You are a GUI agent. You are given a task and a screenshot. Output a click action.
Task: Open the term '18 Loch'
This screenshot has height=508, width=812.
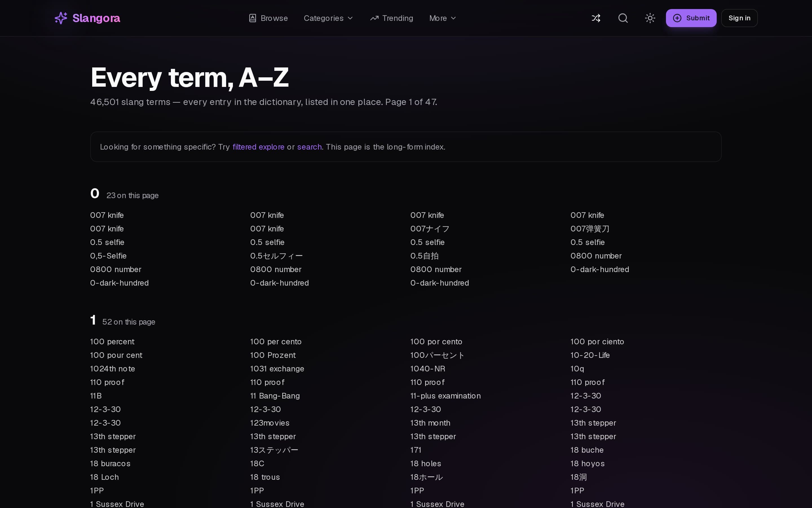[x=104, y=477]
